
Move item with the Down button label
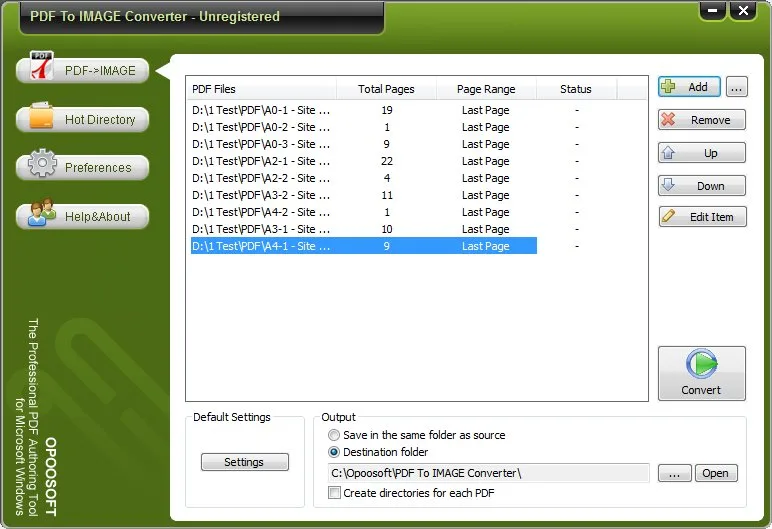tap(710, 186)
